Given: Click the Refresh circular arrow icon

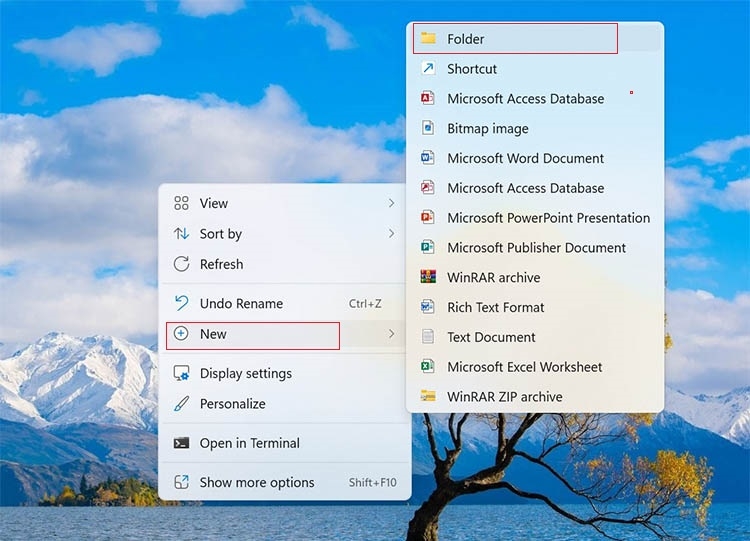Looking at the screenshot, I should pyautogui.click(x=181, y=264).
